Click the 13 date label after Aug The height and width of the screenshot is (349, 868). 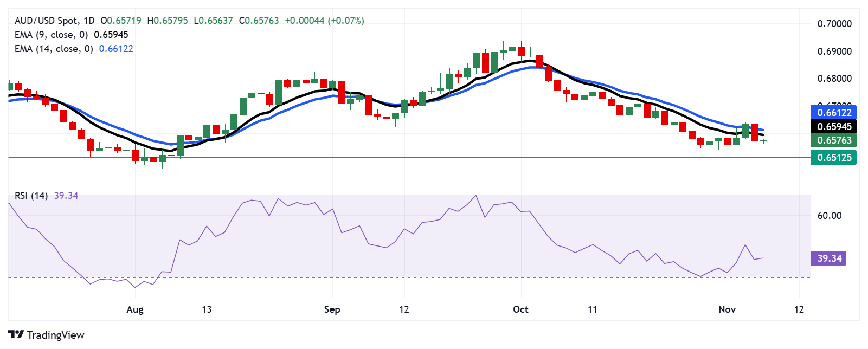(207, 309)
